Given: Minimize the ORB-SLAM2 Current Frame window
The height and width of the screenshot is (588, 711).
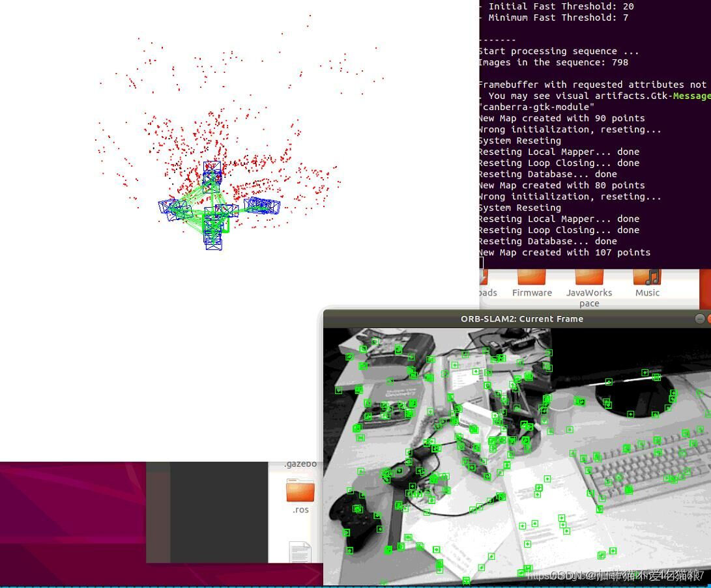Looking at the screenshot, I should pos(700,319).
